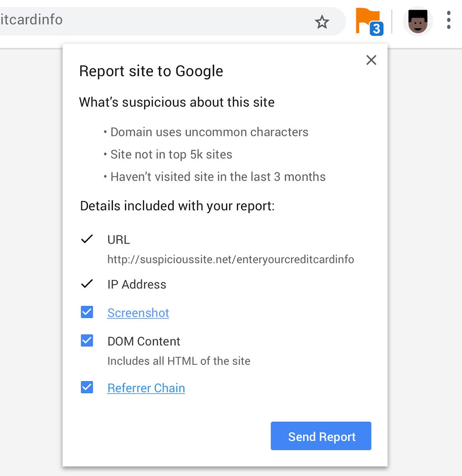Viewport: 462px width, 476px height.
Task: Click the blue badge showing 3 on flag
Action: 376,29
